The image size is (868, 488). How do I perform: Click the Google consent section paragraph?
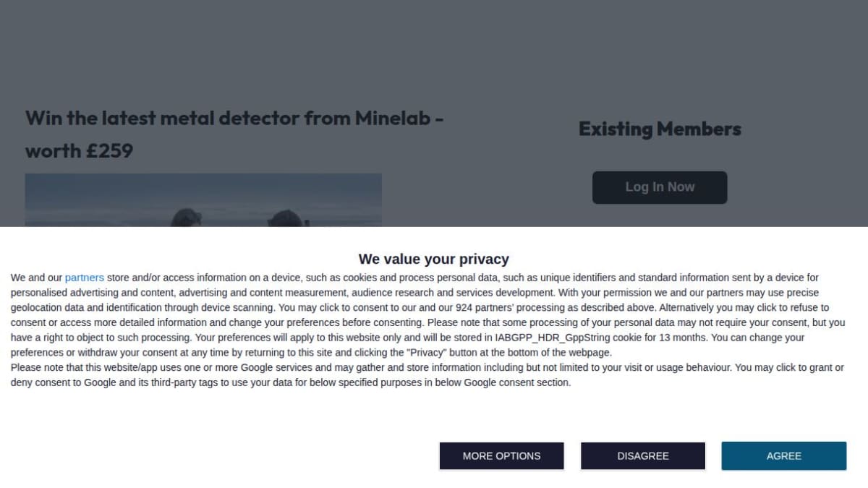point(427,375)
